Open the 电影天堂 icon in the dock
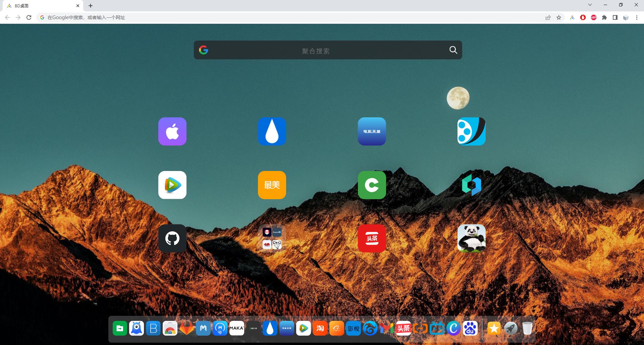644x345 pixels. pos(287,329)
